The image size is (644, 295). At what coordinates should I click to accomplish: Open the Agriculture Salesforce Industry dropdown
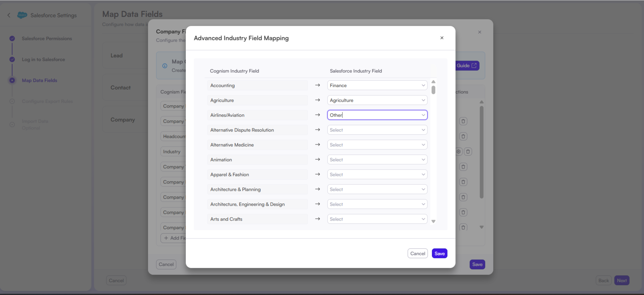(377, 100)
